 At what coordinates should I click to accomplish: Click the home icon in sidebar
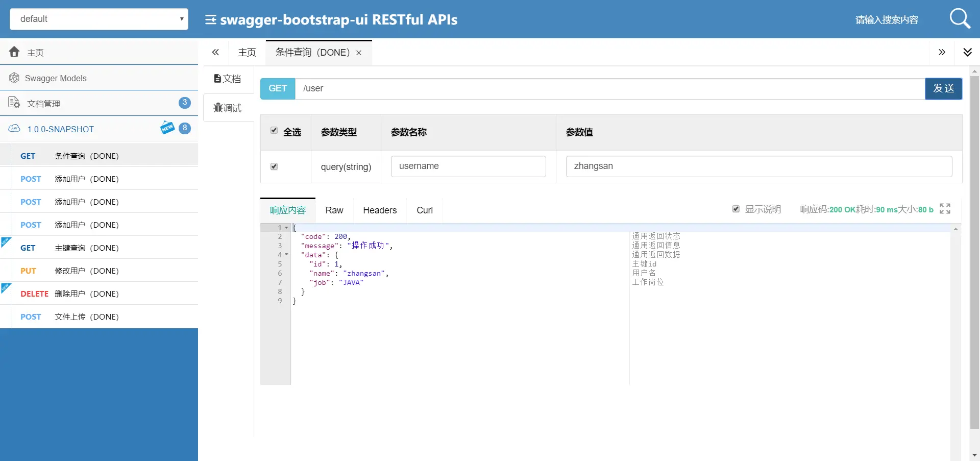(14, 52)
